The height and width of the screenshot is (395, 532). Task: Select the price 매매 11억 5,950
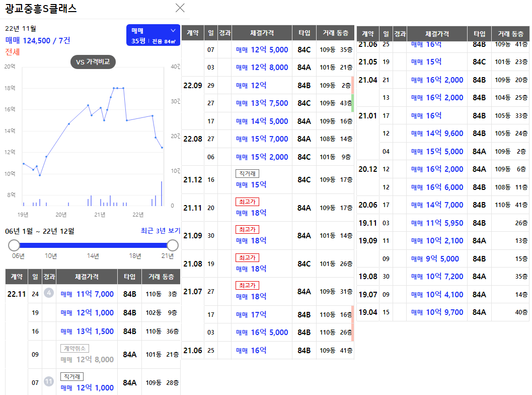click(437, 223)
